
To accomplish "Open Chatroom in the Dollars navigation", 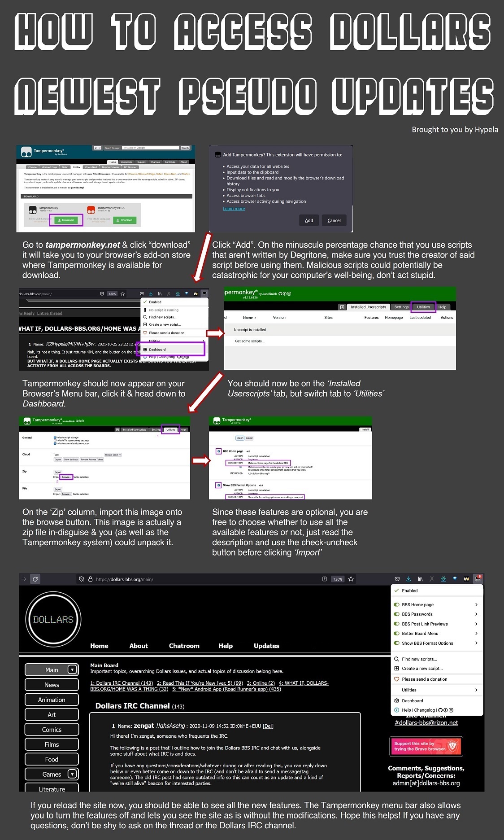I will click(184, 646).
